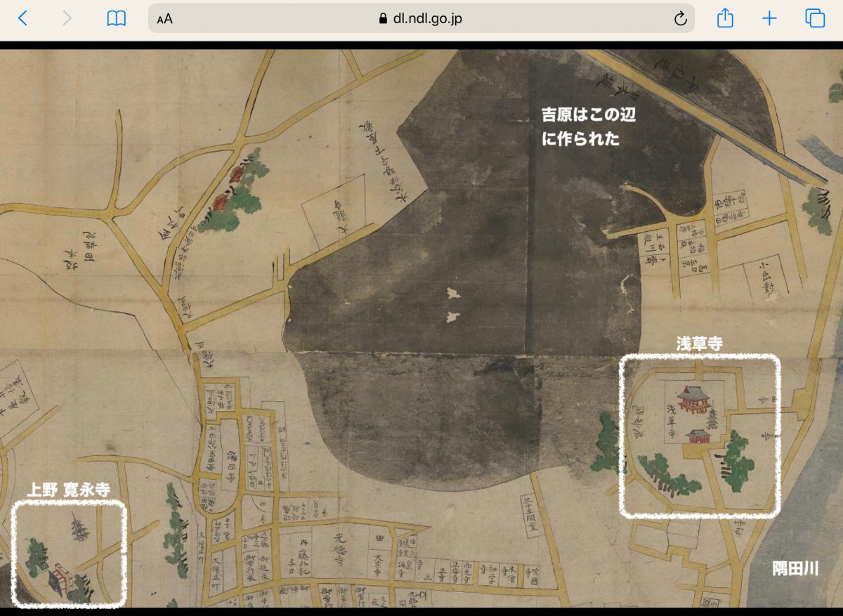The image size is (843, 616).
Task: Tap the Safari back arrow
Action: point(22,19)
